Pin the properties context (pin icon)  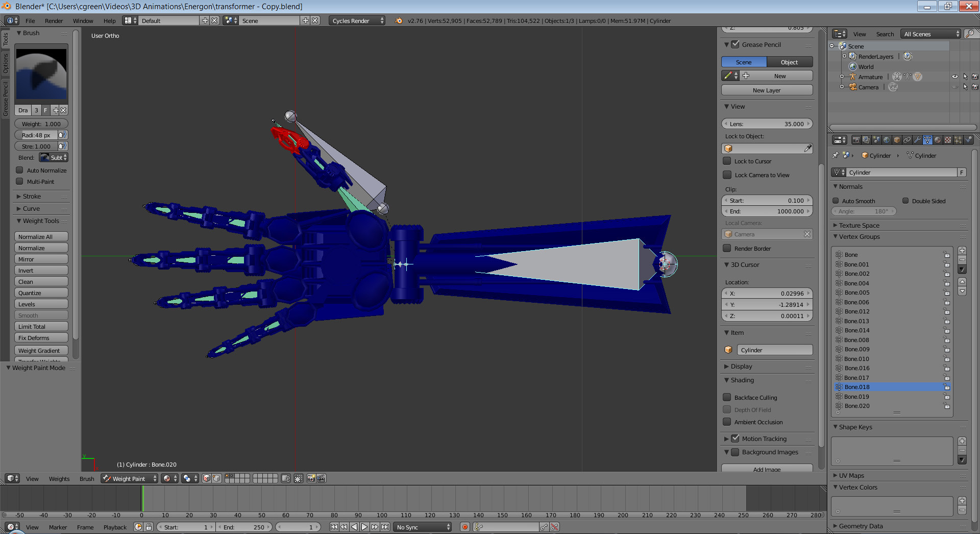[x=836, y=155]
